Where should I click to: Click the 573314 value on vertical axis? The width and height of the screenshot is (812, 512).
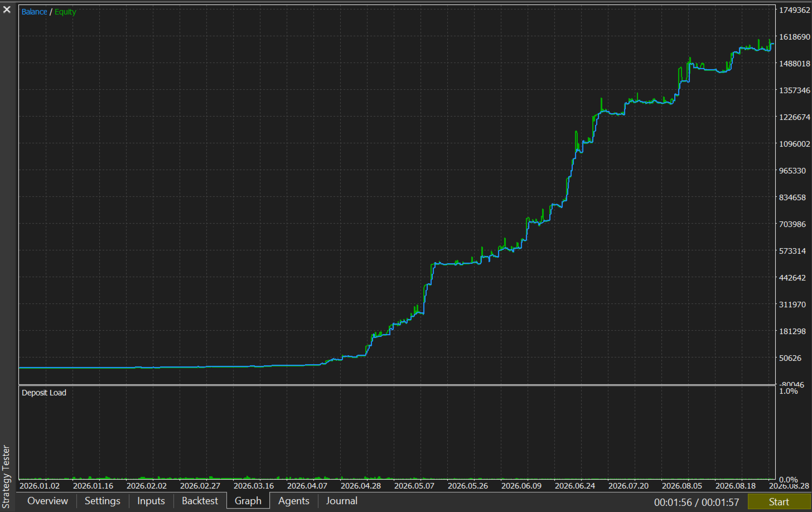(792, 251)
